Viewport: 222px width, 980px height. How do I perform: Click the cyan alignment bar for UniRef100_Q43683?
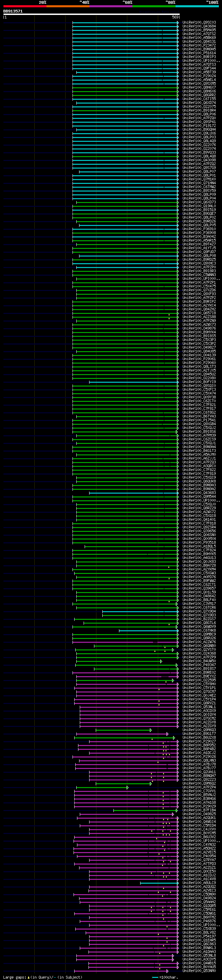(134, 493)
